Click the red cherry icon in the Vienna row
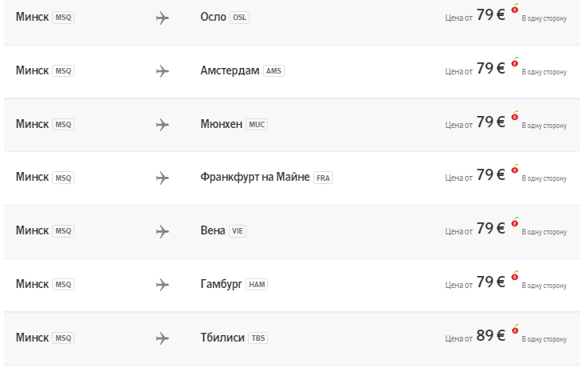Viewport: 588px width, 368px height. click(514, 222)
